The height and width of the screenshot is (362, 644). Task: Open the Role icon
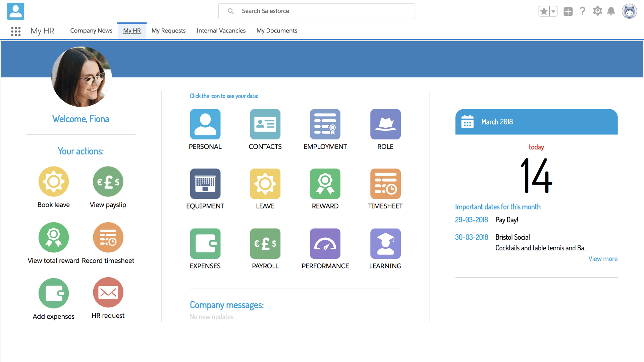pos(385,124)
